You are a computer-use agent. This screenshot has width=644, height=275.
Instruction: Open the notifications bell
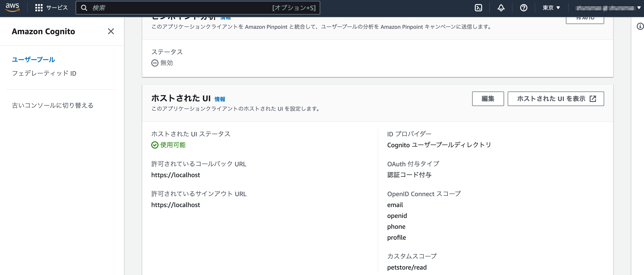coord(501,8)
